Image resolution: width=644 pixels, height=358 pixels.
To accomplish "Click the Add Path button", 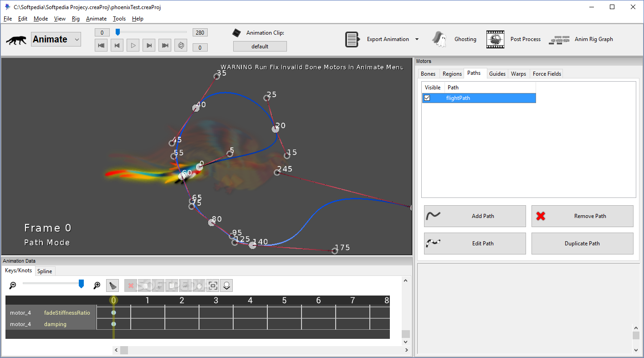I will pyautogui.click(x=475, y=216).
